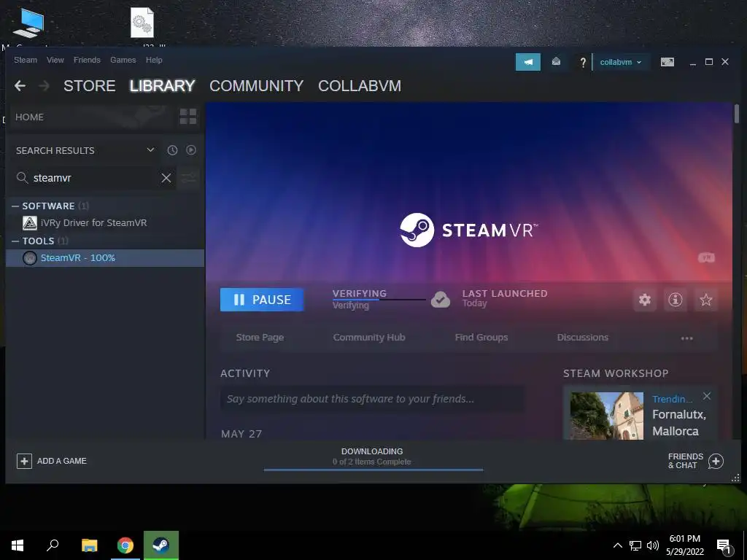The image size is (747, 560).
Task: Click the Find Groups link
Action: point(481,337)
